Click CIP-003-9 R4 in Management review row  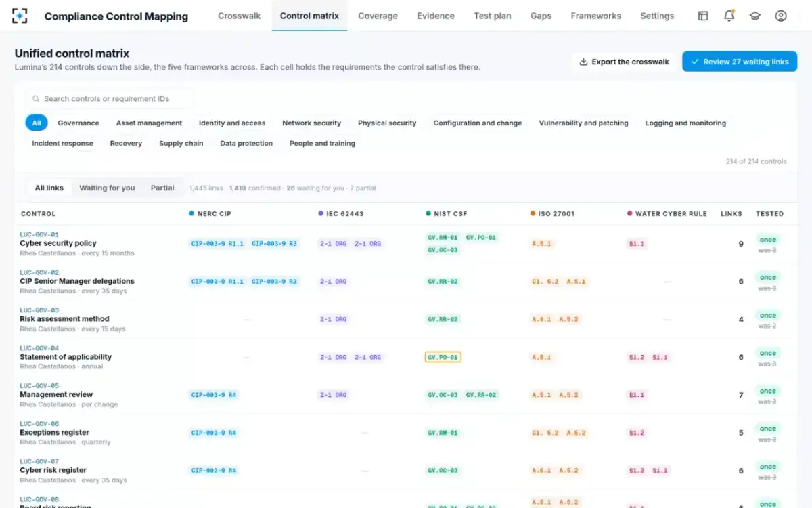(x=214, y=395)
